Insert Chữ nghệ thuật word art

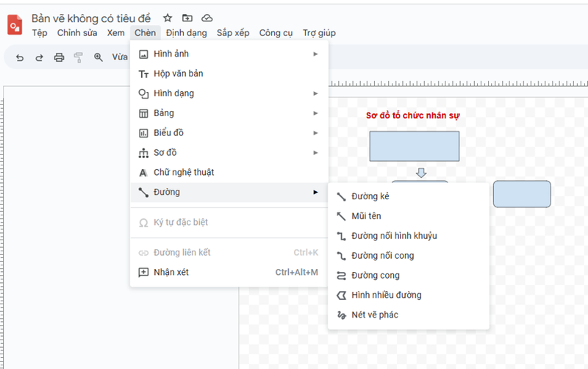click(229, 173)
